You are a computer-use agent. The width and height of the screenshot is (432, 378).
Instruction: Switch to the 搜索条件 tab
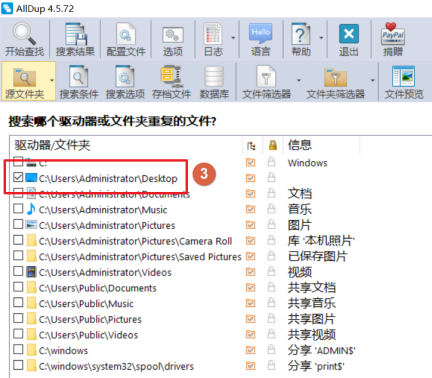(79, 82)
